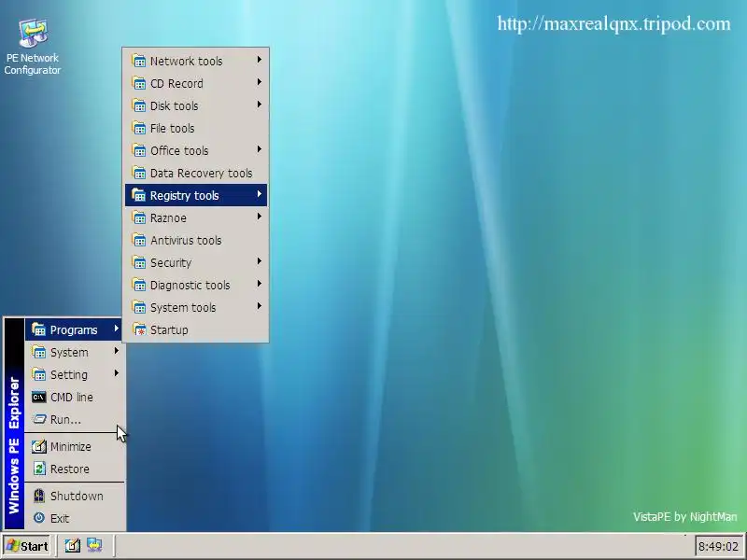Click the System tools folder icon
Screen dimensions: 747x560
coord(138,307)
